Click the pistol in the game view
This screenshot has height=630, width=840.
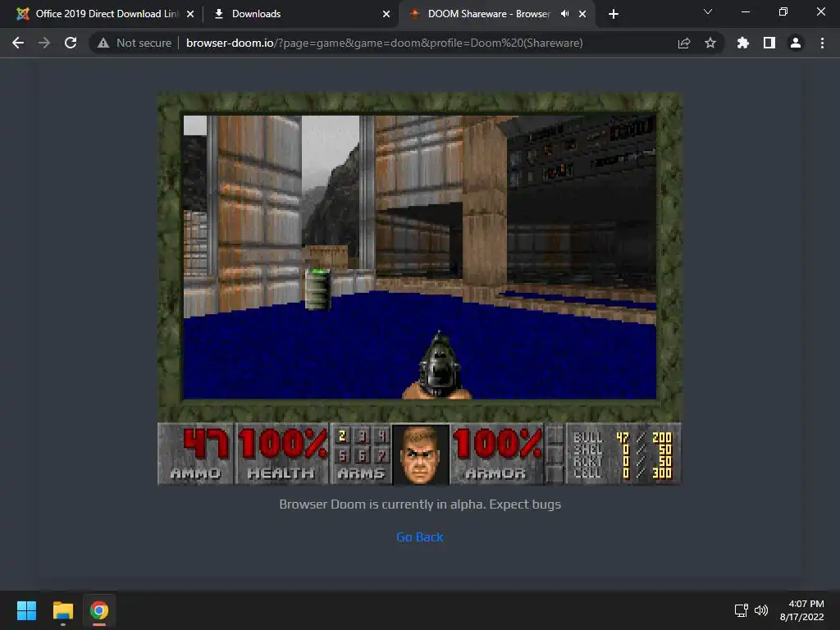[x=438, y=365]
